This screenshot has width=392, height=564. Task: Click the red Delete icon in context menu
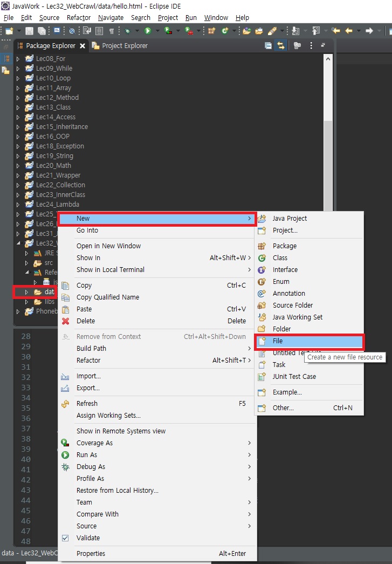[x=65, y=321]
